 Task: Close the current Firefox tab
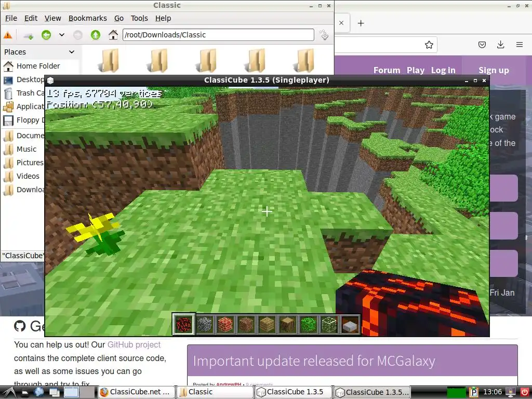341,23
